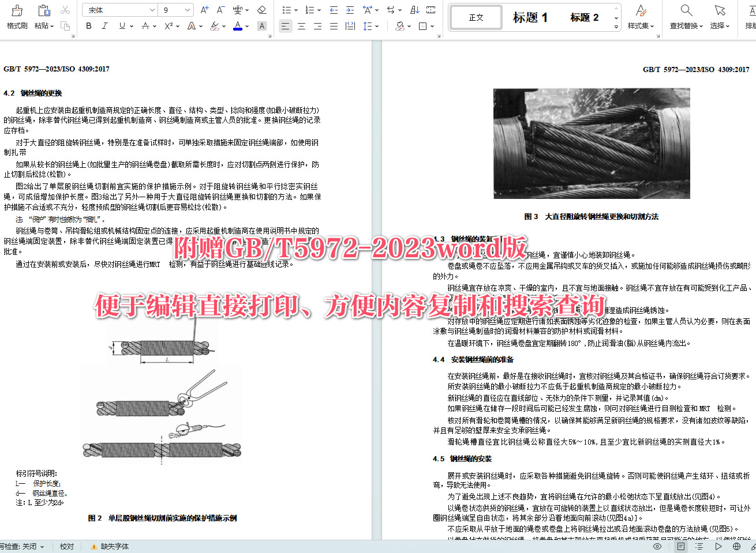Toggle reading eye view in the status bar
Image resolution: width=756 pixels, height=553 pixels.
657,547
